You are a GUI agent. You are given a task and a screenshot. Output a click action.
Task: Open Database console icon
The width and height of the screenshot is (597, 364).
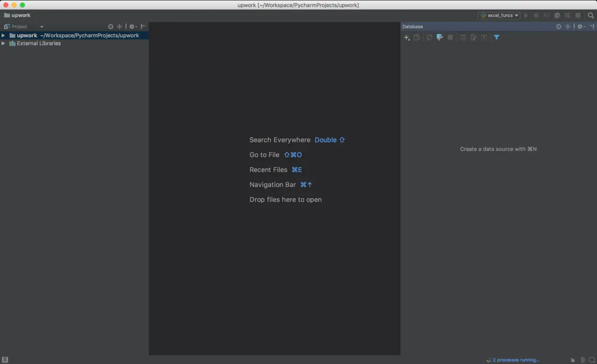(x=484, y=38)
